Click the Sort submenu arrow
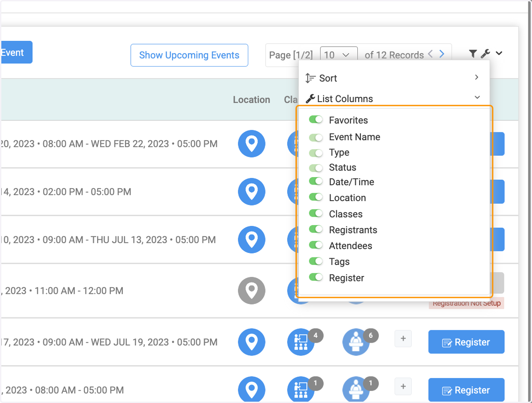 477,77
